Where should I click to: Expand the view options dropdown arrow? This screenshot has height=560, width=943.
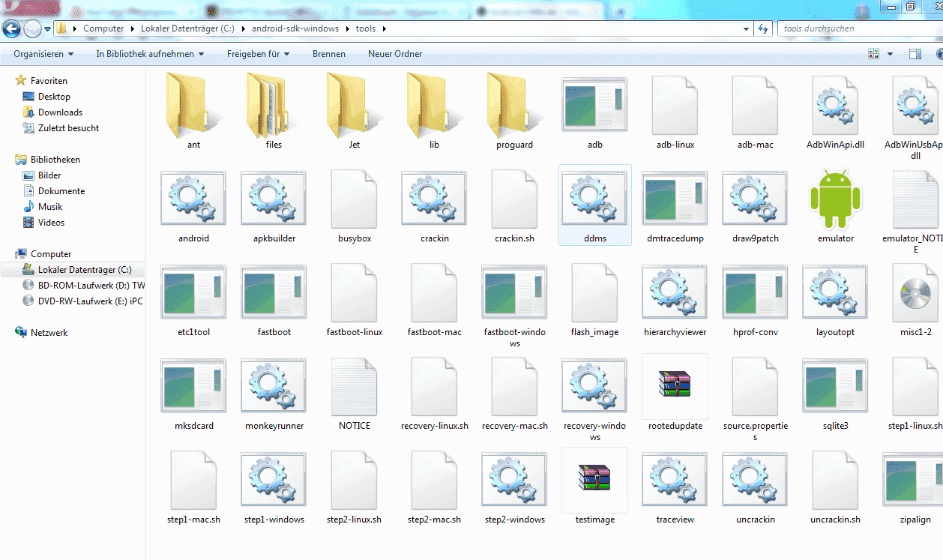point(891,54)
